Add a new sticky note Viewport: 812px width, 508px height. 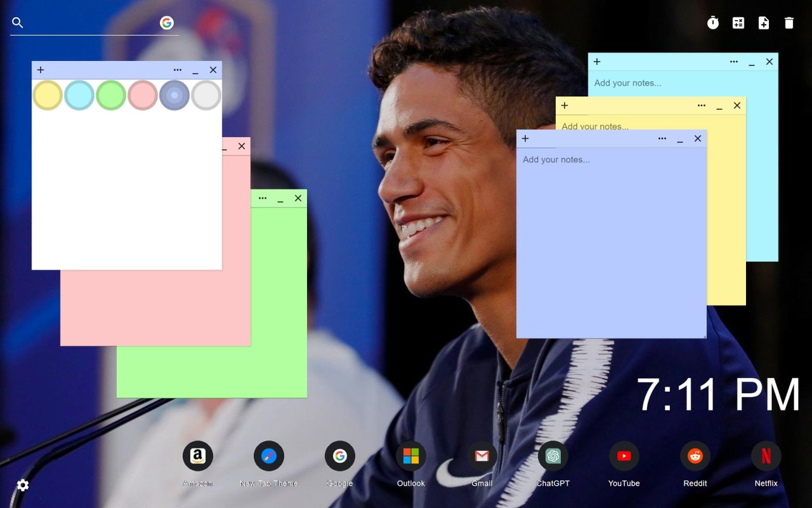pyautogui.click(x=764, y=23)
